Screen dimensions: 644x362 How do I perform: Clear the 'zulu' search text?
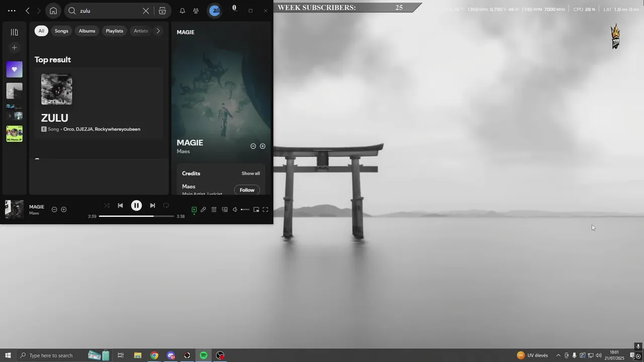(145, 11)
